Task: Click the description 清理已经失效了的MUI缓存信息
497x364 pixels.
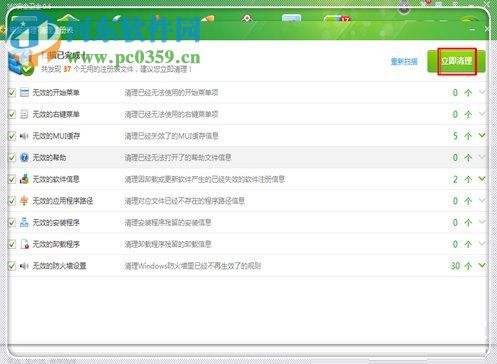Action: click(171, 136)
